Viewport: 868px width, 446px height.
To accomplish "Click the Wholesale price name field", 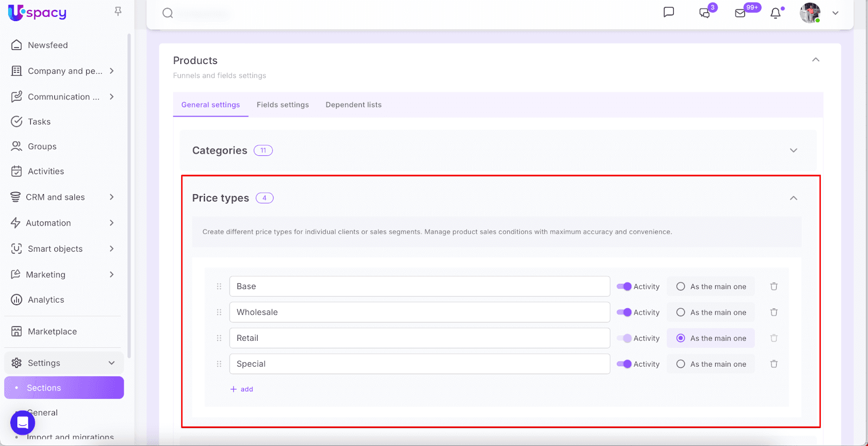I will pos(419,313).
